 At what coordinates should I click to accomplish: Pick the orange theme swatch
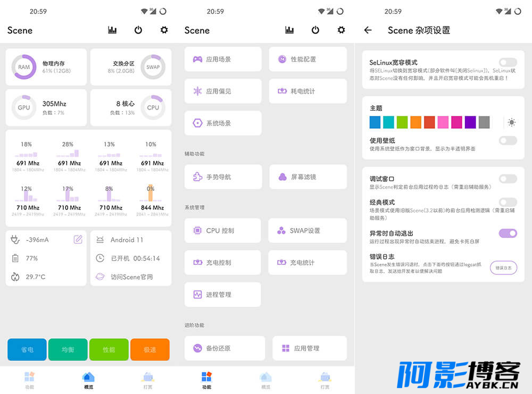[x=416, y=122]
